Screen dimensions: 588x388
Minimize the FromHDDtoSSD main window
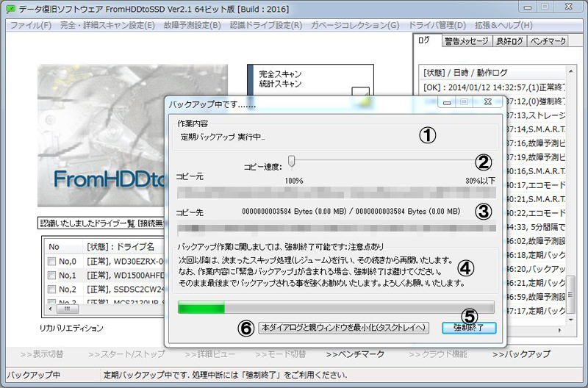pos(528,7)
